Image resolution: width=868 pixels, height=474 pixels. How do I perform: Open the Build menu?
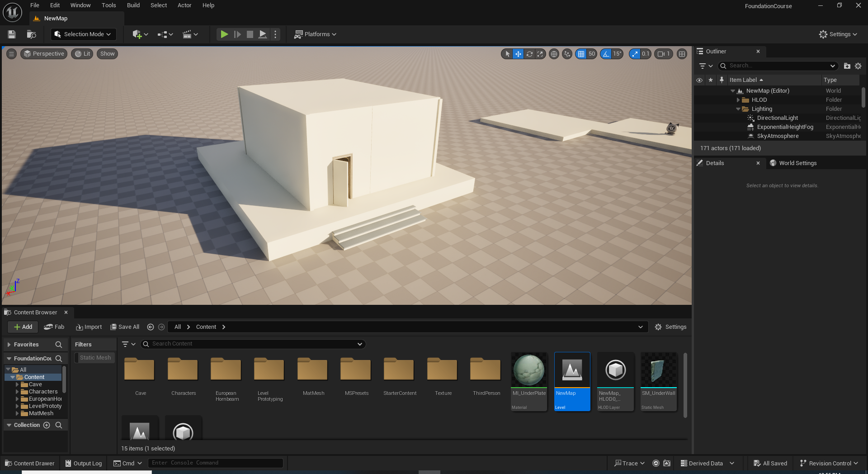(133, 5)
